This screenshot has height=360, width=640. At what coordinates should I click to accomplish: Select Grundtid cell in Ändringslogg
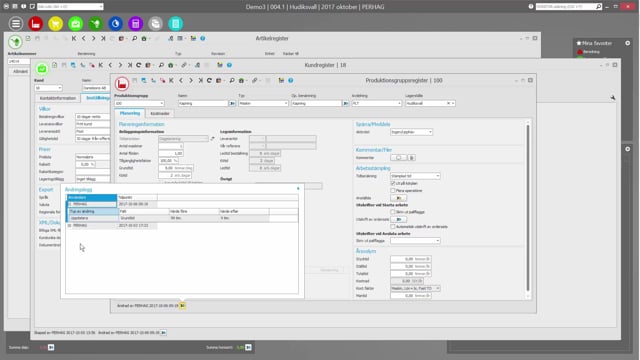[144, 218]
